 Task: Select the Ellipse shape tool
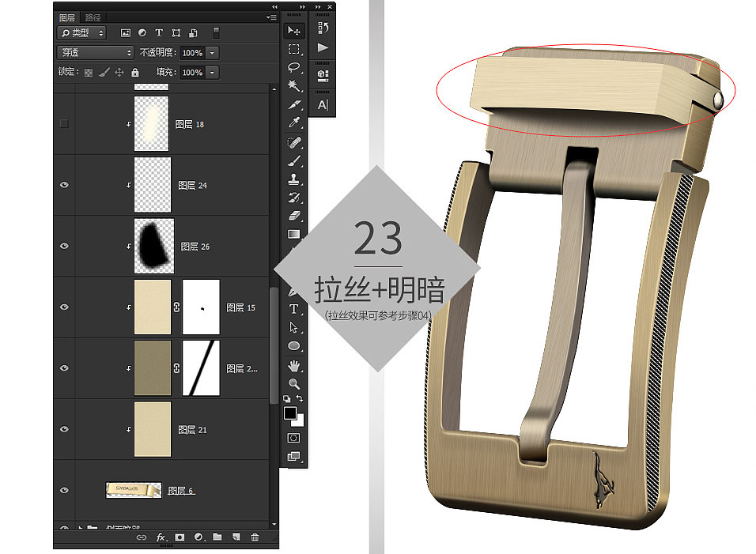point(293,346)
